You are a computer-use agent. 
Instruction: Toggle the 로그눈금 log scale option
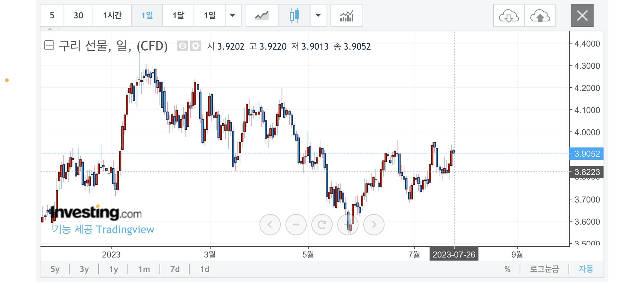pos(545,269)
